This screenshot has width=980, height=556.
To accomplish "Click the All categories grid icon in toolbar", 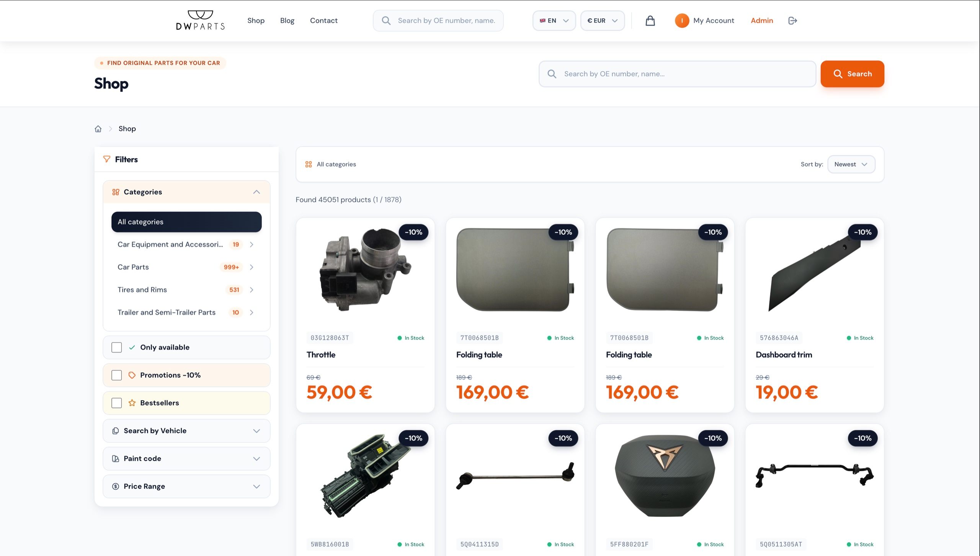I will point(309,164).
